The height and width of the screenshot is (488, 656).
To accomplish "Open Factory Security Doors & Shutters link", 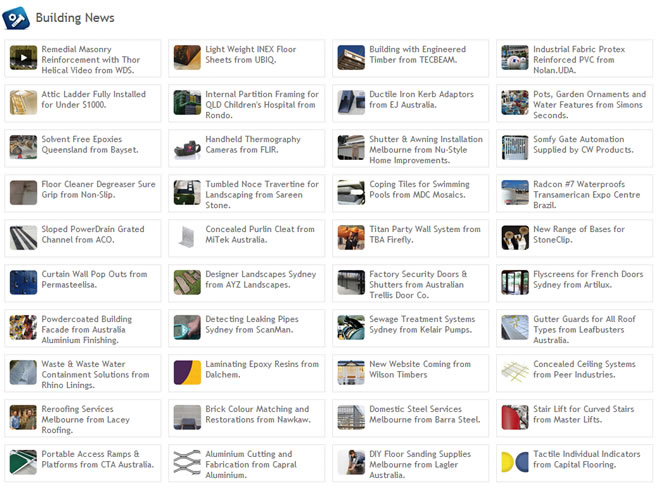I will 418,285.
